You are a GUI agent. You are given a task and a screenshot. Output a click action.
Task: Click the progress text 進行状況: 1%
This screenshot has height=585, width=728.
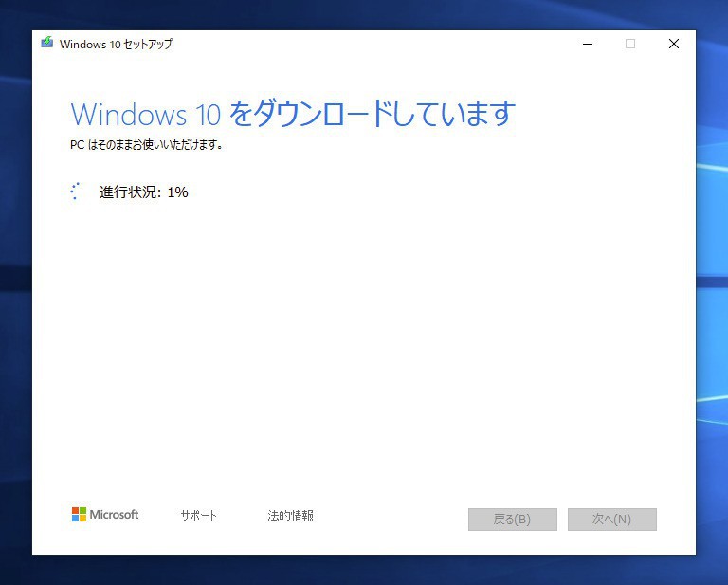pos(143,192)
